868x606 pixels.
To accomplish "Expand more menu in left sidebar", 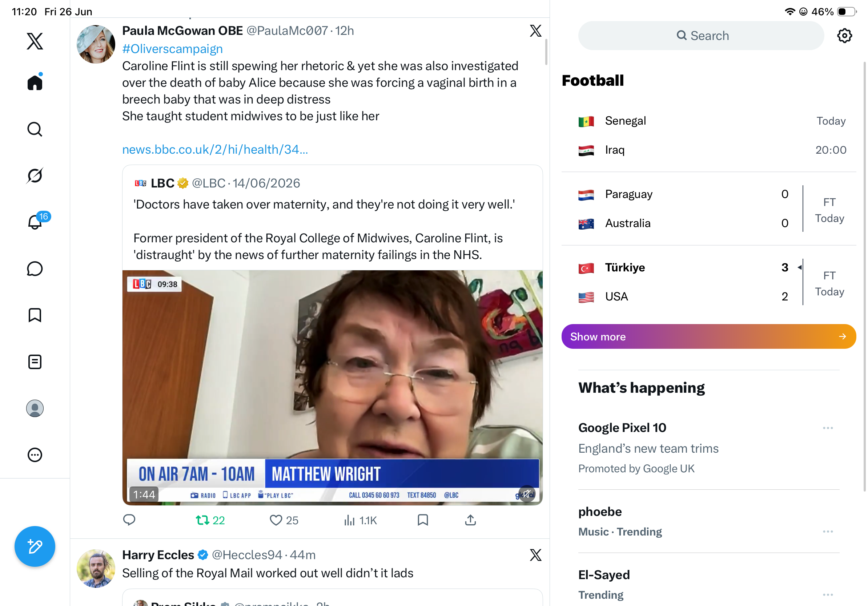I will tap(35, 455).
